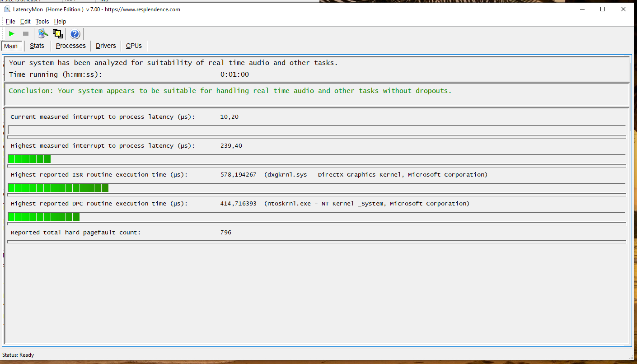Click the window title containing the resplendence.com URL

click(x=97, y=9)
